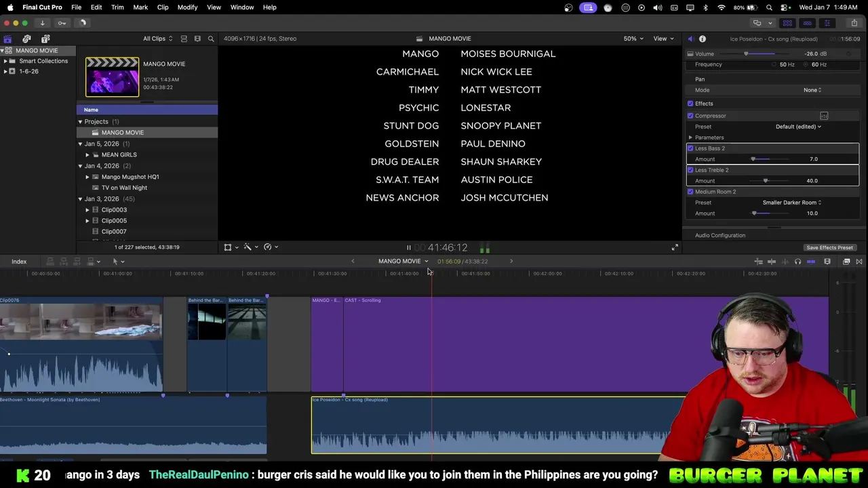Toggle clip grouping appearance in browser
This screenshot has width=868, height=488.
183,39
